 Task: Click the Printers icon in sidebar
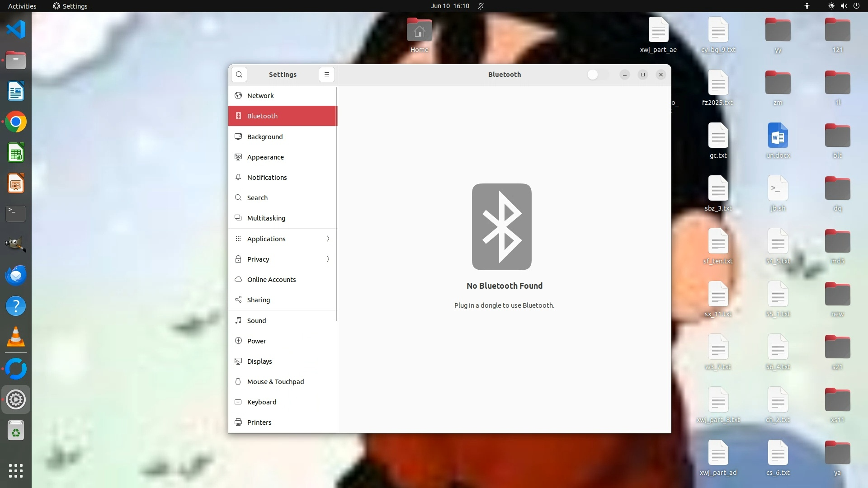pyautogui.click(x=238, y=422)
